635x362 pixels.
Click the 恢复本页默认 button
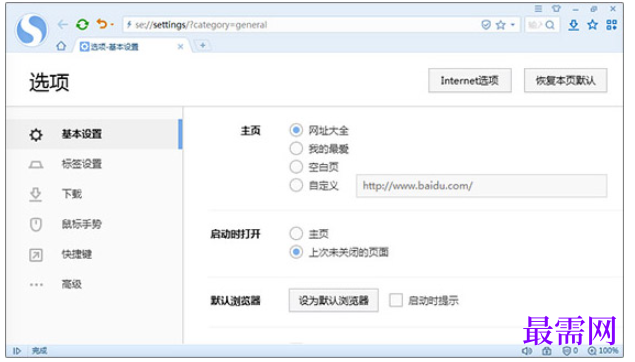tap(565, 81)
